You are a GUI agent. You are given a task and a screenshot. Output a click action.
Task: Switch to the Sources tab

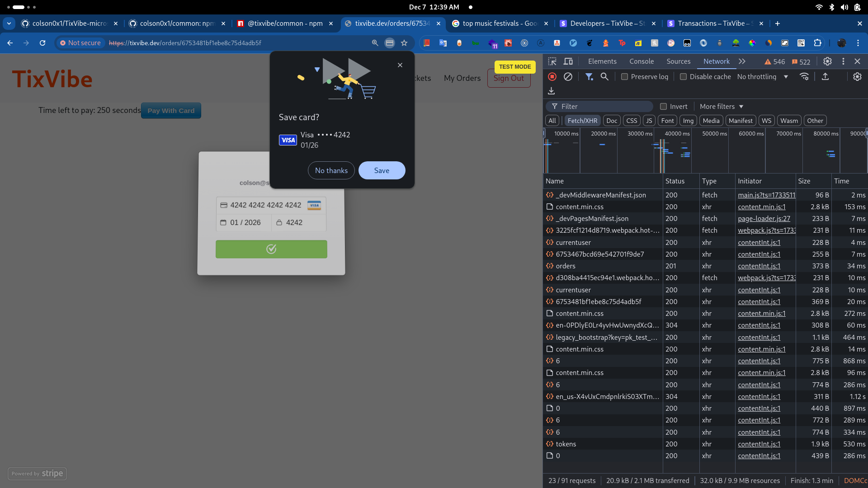tap(679, 61)
